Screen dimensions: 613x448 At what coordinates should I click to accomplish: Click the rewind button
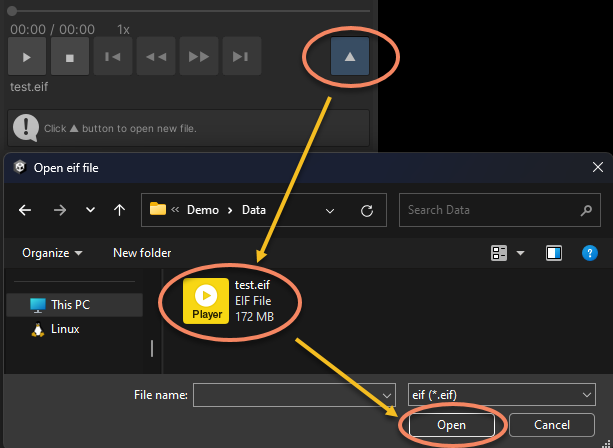(156, 57)
